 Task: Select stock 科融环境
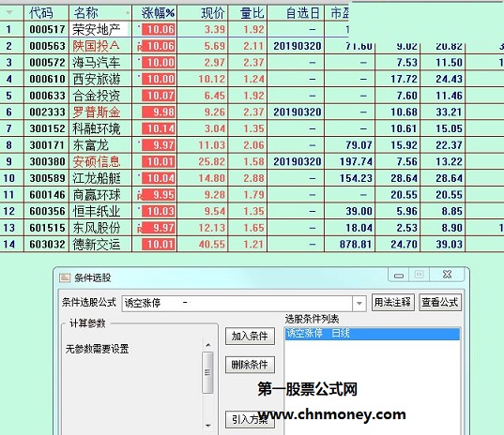pyautogui.click(x=97, y=128)
